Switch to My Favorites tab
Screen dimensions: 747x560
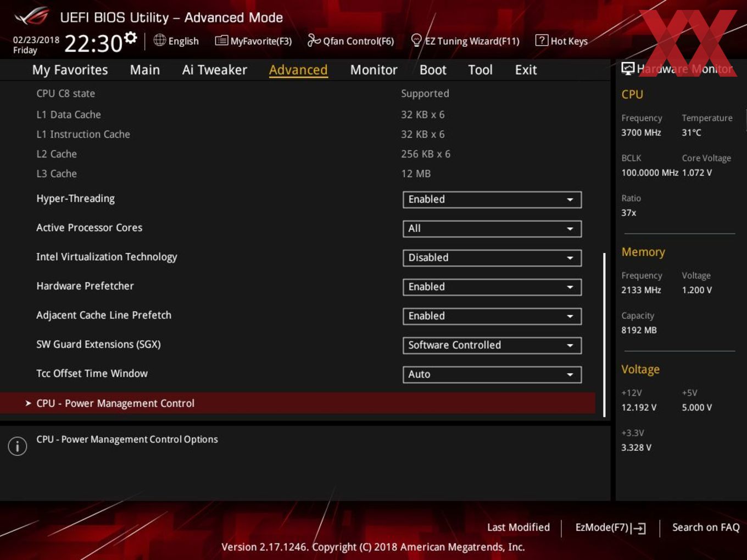[70, 70]
